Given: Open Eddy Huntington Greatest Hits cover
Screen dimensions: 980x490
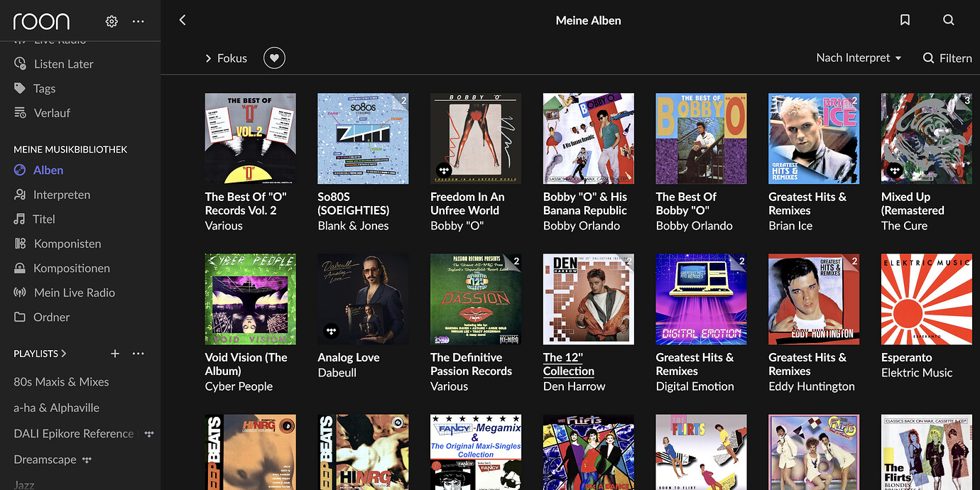Looking at the screenshot, I should point(814,300).
